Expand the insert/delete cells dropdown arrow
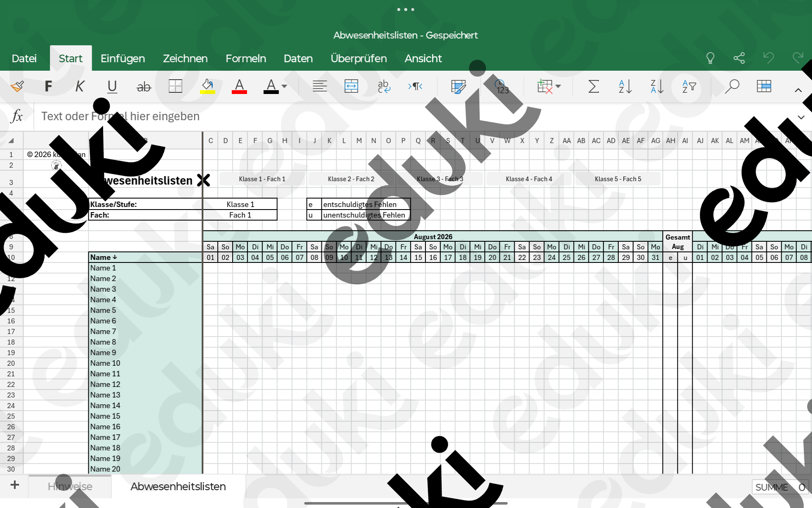The width and height of the screenshot is (812, 508). pos(558,86)
